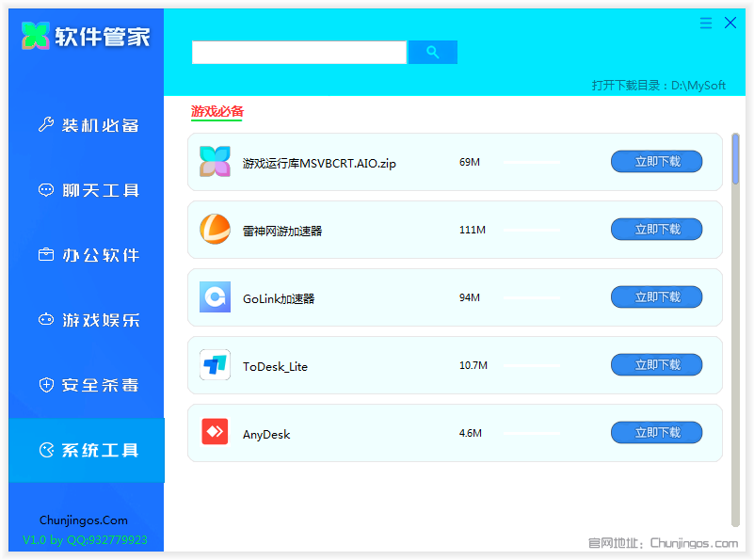Image resolution: width=754 pixels, height=560 pixels.
Task: Click the 游戏必备 section heading
Action: point(217,111)
